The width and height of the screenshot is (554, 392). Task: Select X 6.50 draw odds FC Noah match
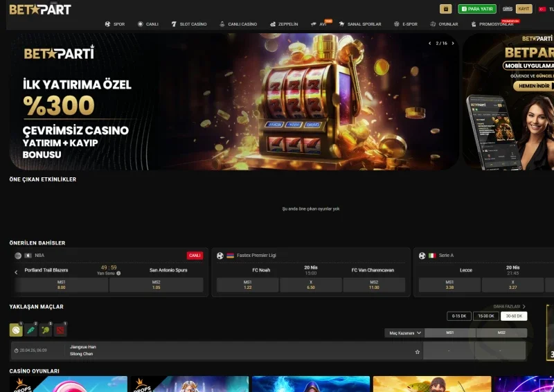click(x=311, y=285)
